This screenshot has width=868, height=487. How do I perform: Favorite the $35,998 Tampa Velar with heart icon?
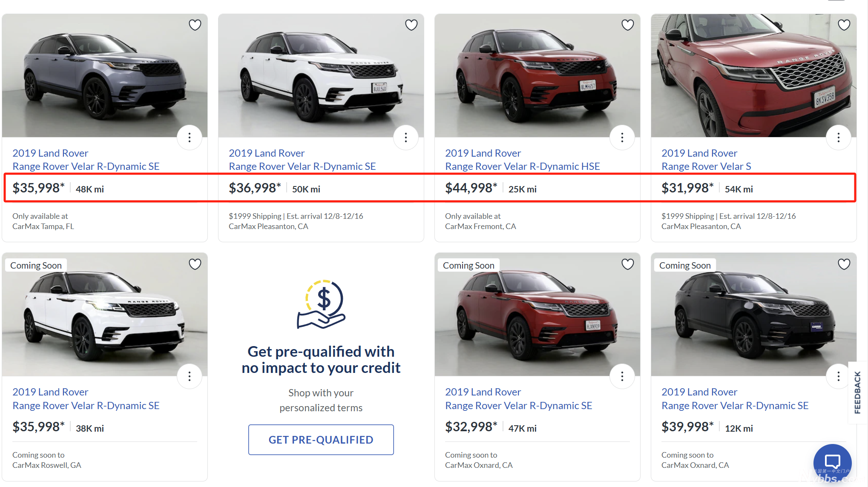tap(195, 25)
